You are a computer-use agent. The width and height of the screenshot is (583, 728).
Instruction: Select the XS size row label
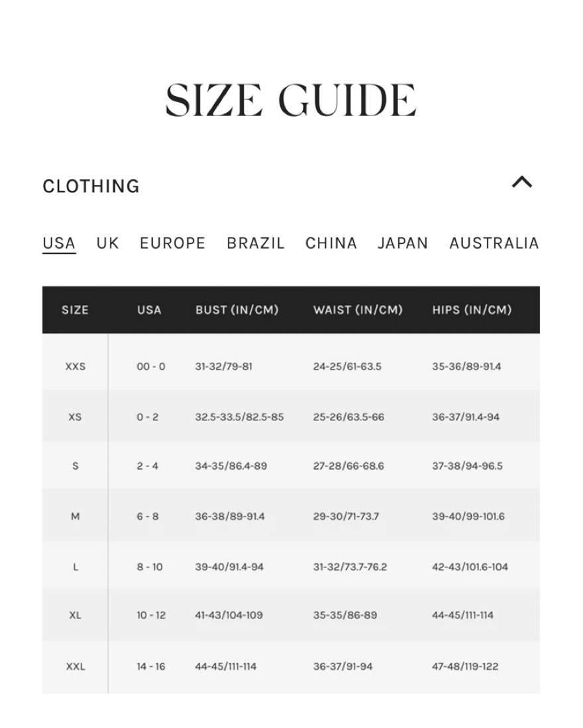click(75, 417)
